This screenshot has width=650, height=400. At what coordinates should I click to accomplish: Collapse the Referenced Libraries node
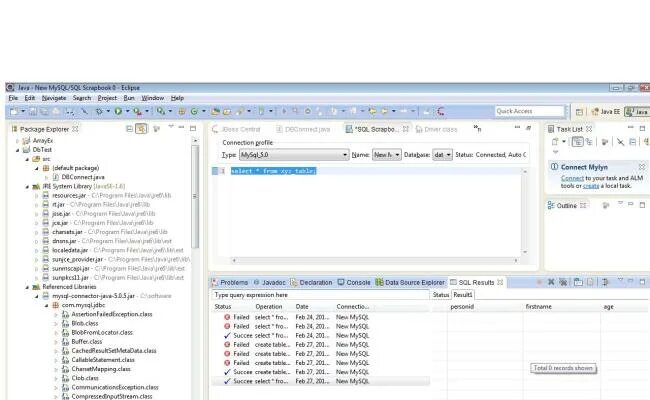click(27, 287)
